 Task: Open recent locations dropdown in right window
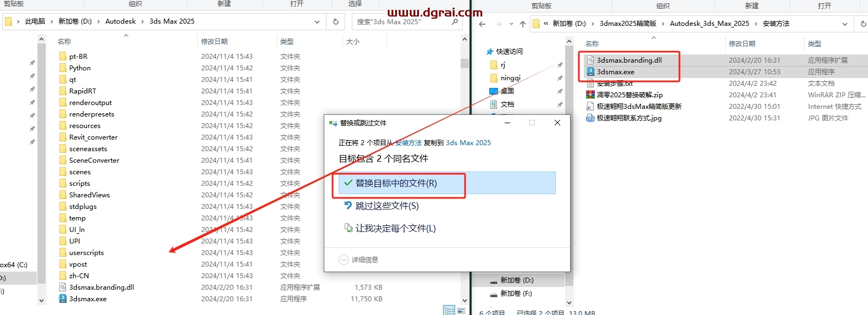pyautogui.click(x=511, y=24)
